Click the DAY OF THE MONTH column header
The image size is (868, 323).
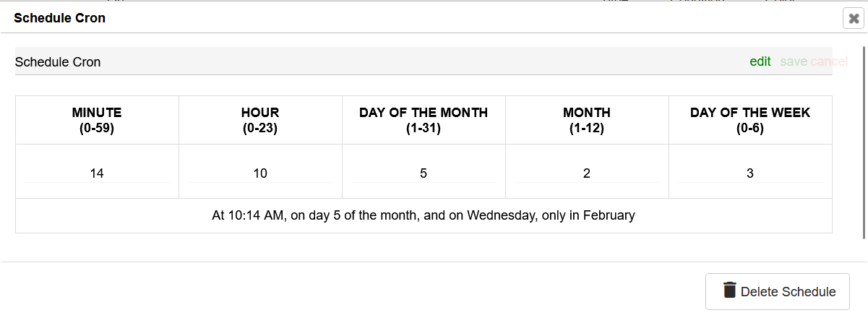(424, 121)
